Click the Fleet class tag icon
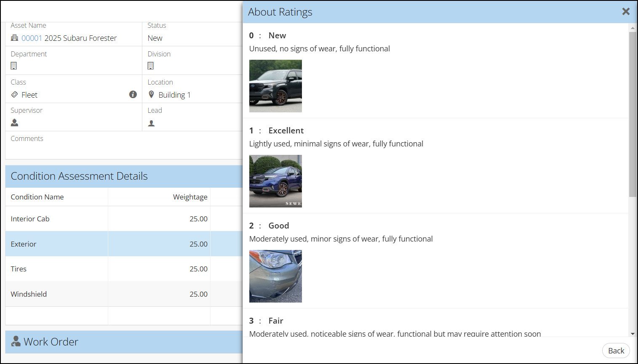Screen dimensions: 638x364 pyautogui.click(x=14, y=95)
